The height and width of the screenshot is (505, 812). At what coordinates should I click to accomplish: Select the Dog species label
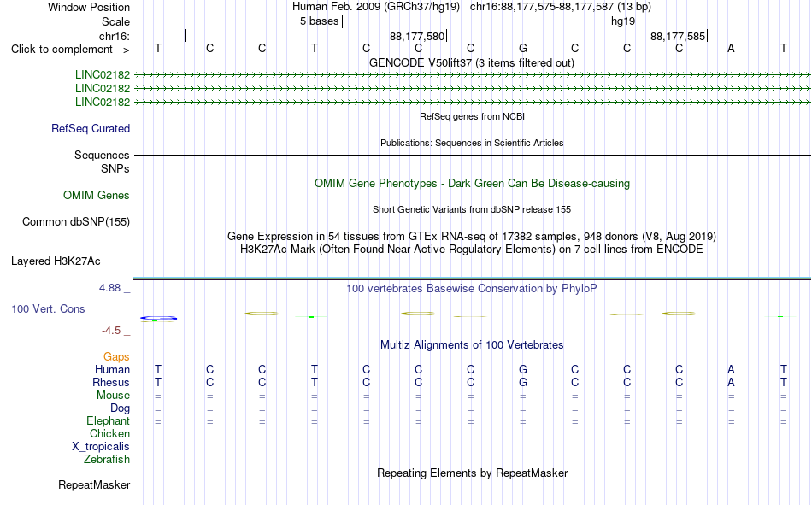point(121,408)
